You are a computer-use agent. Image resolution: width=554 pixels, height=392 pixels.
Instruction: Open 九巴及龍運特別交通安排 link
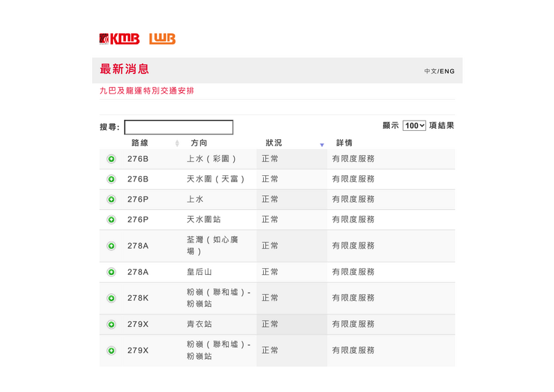pos(147,91)
